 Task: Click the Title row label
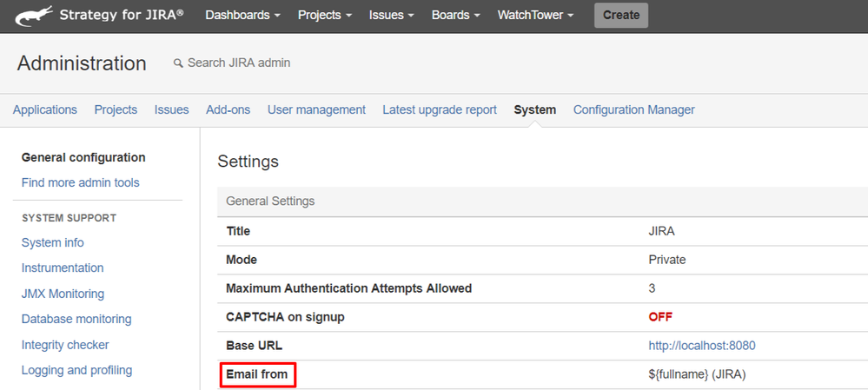(238, 231)
